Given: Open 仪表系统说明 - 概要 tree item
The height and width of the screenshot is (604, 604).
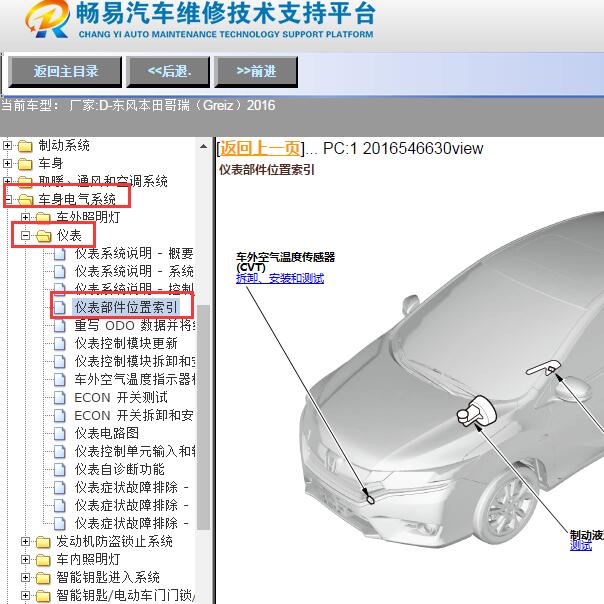Looking at the screenshot, I should 134,253.
